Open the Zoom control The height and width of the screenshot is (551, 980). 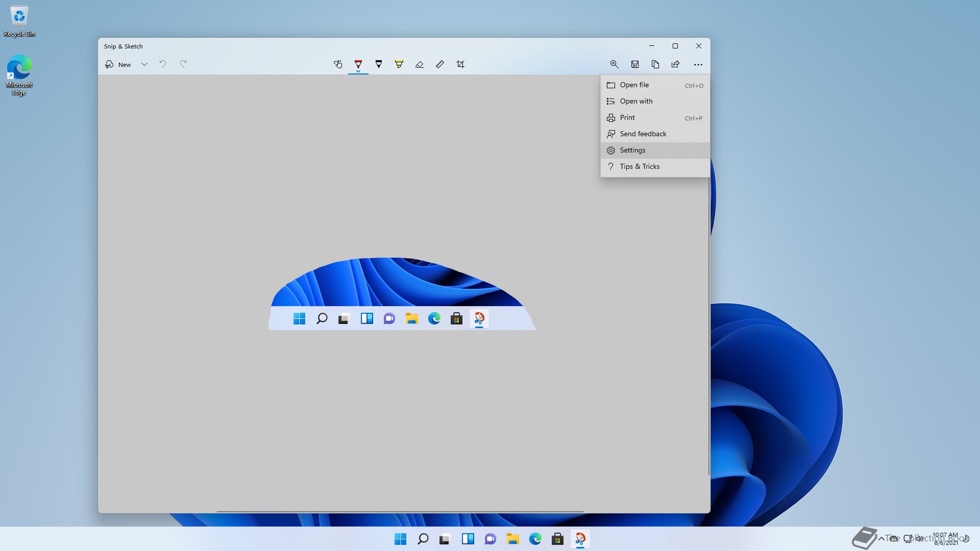(615, 64)
